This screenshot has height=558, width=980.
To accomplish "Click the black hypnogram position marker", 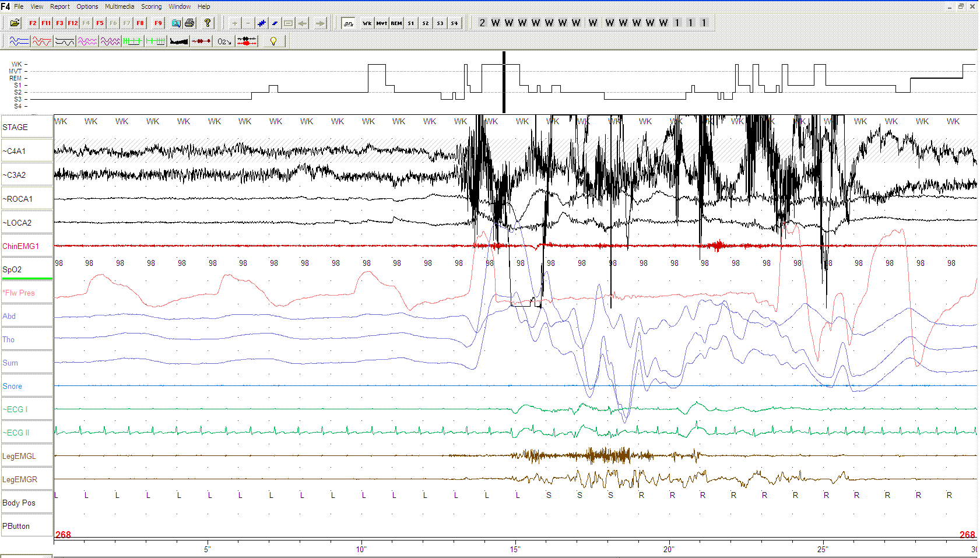I will pyautogui.click(x=504, y=82).
